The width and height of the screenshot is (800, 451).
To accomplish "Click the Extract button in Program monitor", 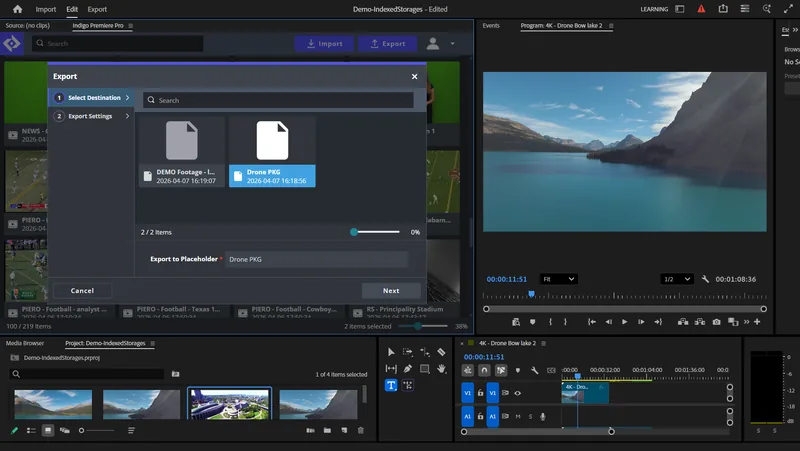I will tap(699, 322).
